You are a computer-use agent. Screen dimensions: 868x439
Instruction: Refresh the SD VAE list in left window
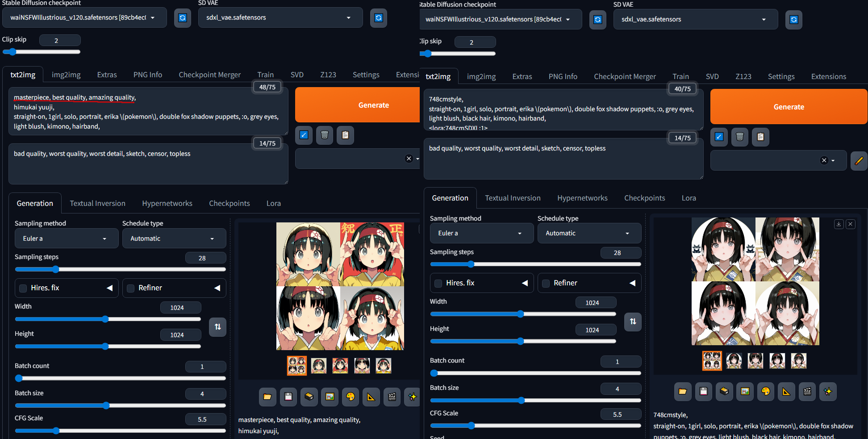pyautogui.click(x=379, y=18)
